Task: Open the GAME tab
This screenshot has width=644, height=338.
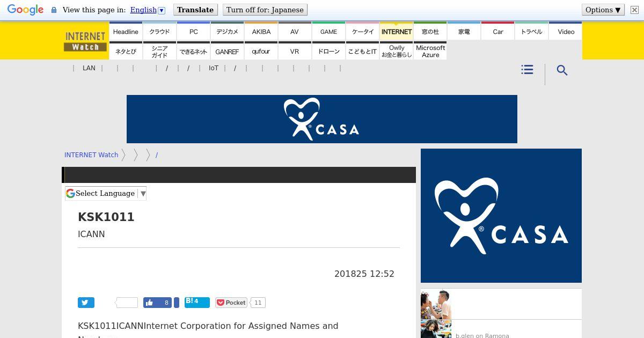Action: point(328,31)
